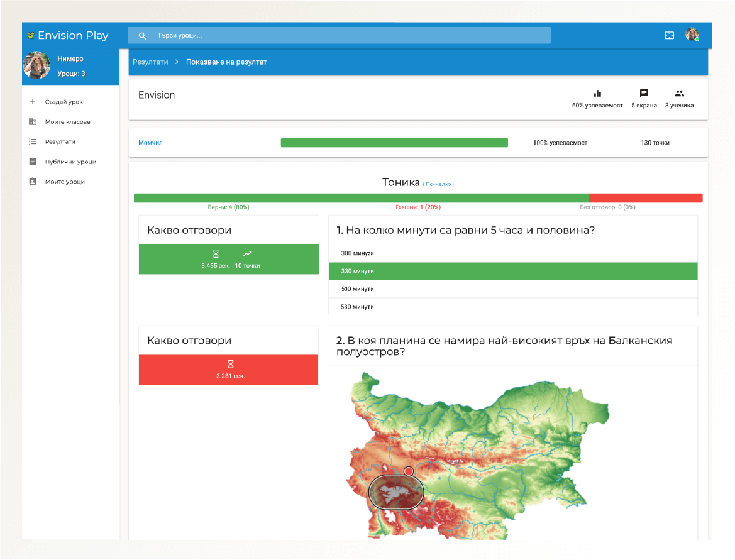Click the plus icon beside Създай урок
This screenshot has width=735, height=560.
pos(33,102)
